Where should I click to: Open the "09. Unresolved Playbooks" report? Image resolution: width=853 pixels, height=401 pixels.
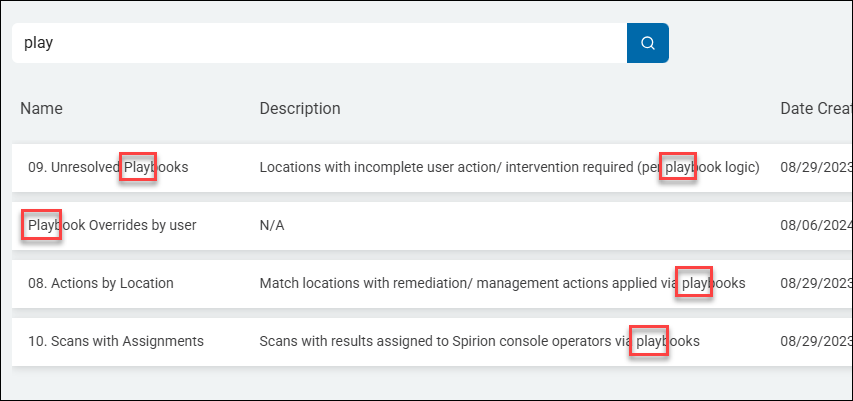[108, 168]
